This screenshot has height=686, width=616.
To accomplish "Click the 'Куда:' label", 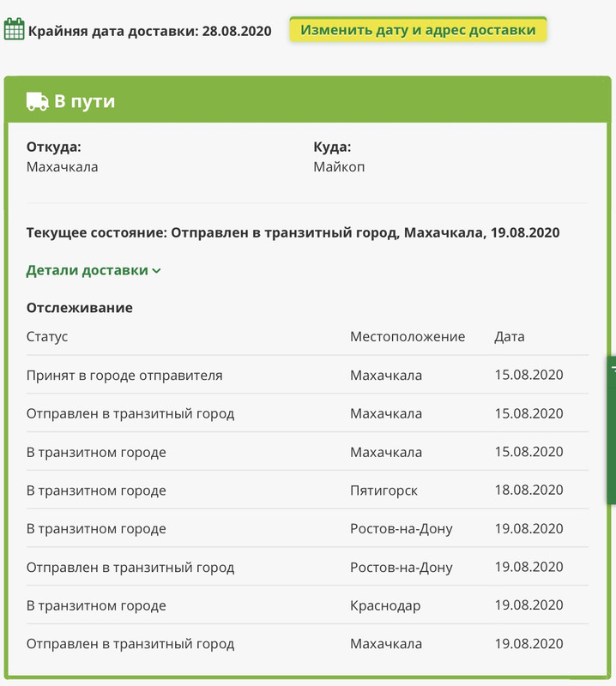I will click(332, 147).
